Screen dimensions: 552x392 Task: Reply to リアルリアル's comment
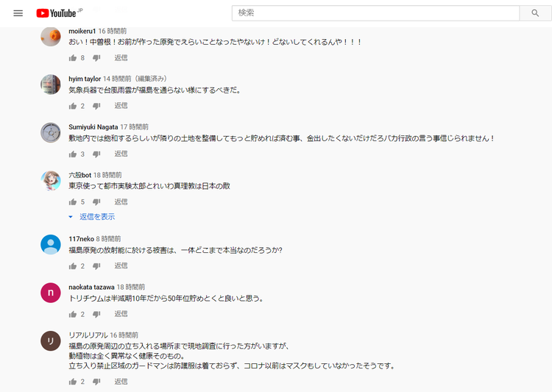coord(121,382)
